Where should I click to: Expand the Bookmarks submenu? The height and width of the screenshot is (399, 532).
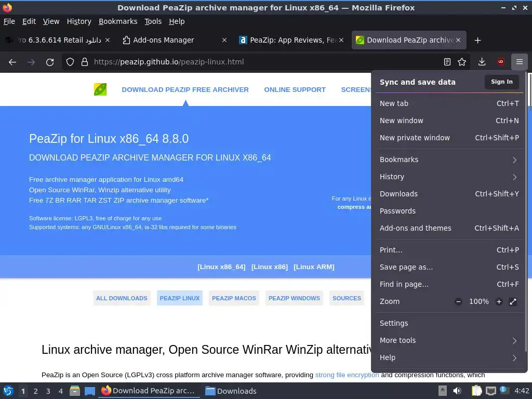click(x=449, y=159)
